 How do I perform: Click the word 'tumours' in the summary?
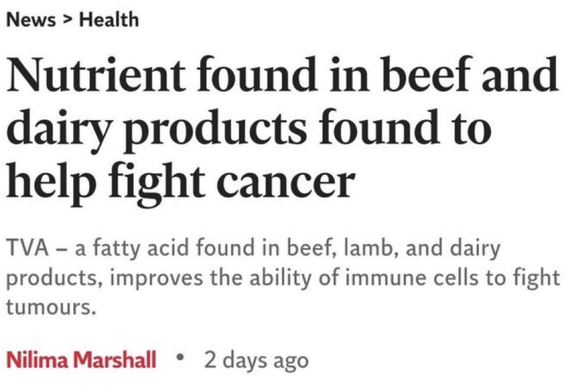[x=49, y=307]
